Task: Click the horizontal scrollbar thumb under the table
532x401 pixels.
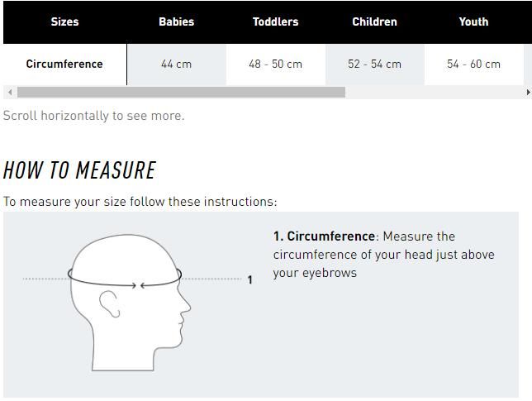Action: [x=180, y=92]
